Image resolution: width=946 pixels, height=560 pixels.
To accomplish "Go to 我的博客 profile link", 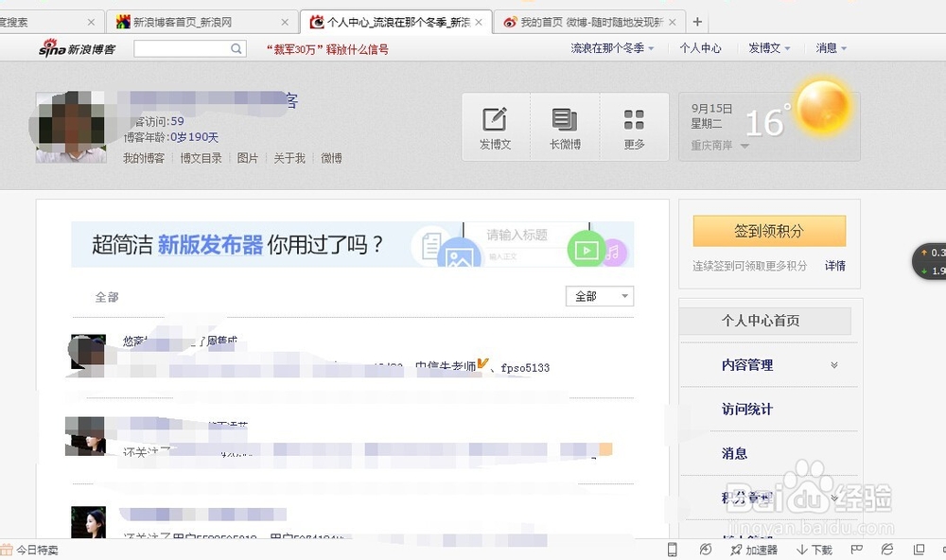I will [144, 158].
